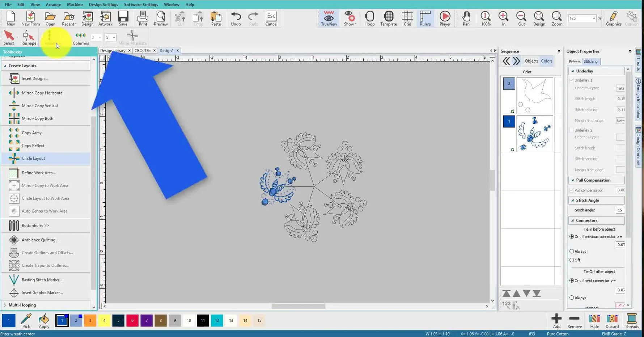Activate the Rulers tool
Image resolution: width=644 pixels, height=337 pixels.
tap(425, 18)
